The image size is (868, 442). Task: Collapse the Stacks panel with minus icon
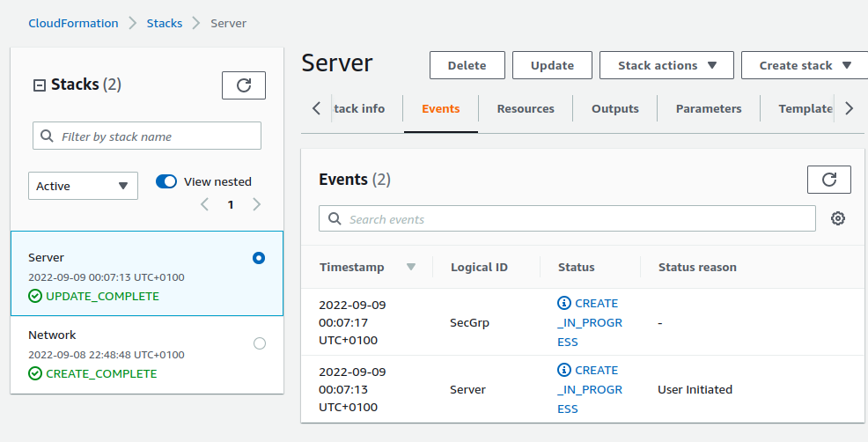[40, 85]
